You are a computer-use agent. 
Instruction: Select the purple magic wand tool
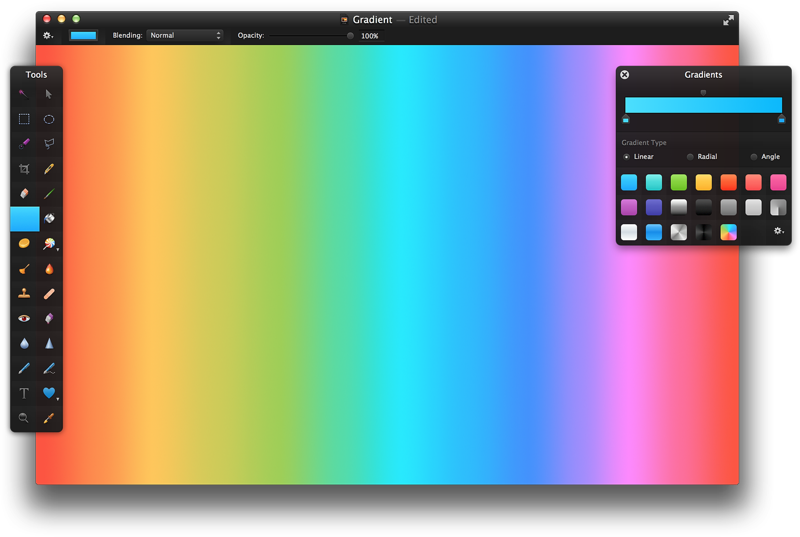(23, 94)
